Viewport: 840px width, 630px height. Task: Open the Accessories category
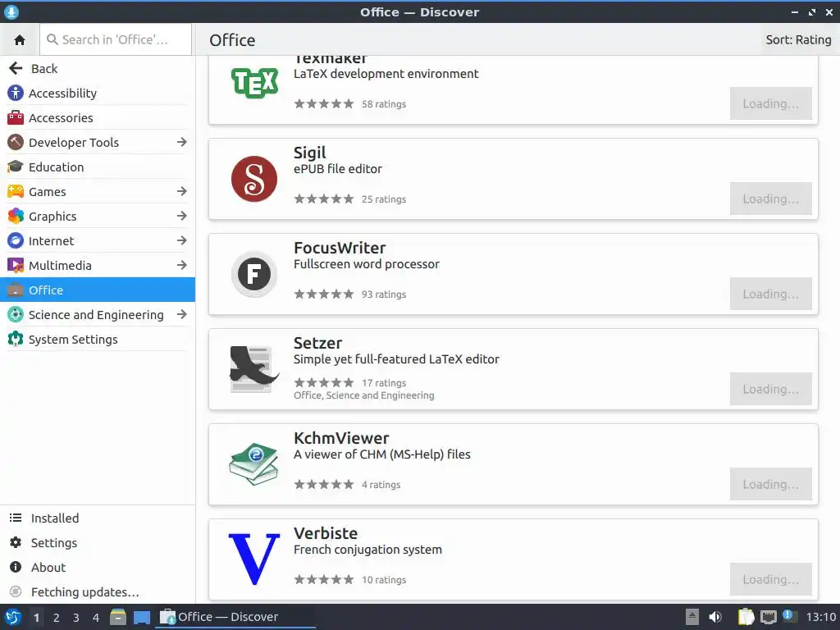tap(98, 118)
